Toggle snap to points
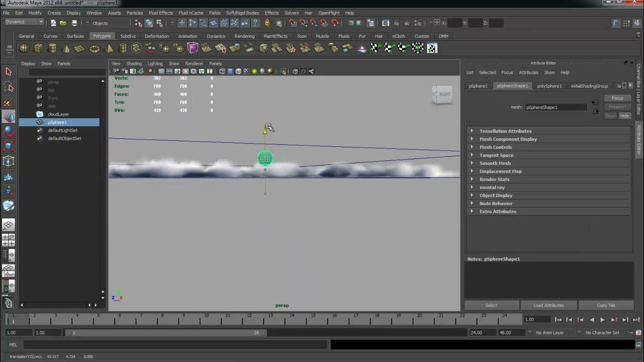The image size is (644, 362). 313,23
